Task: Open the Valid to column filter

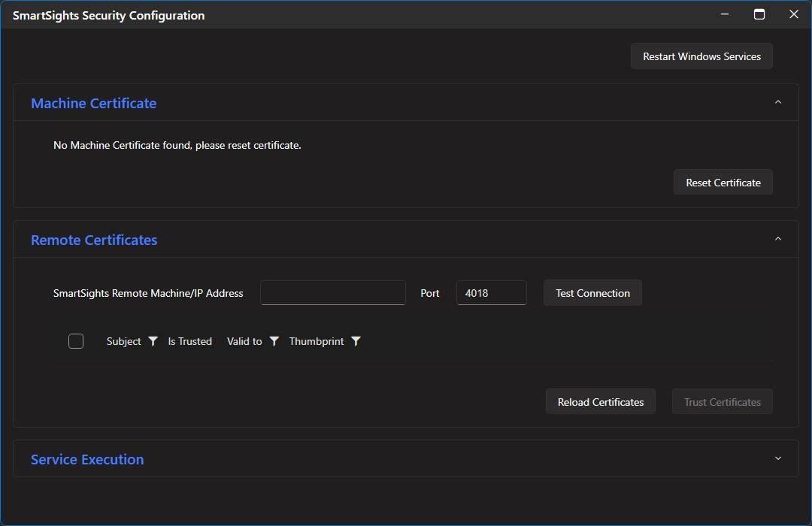Action: [x=274, y=341]
